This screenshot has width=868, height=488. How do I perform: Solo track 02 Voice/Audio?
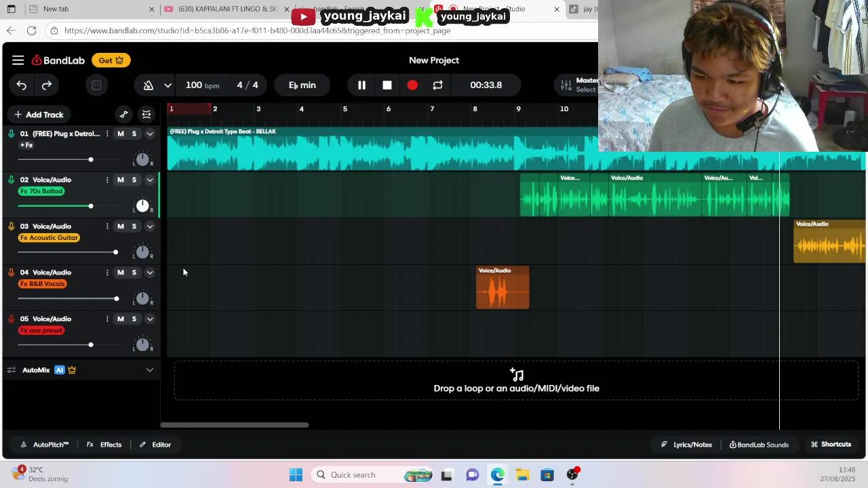tap(134, 180)
